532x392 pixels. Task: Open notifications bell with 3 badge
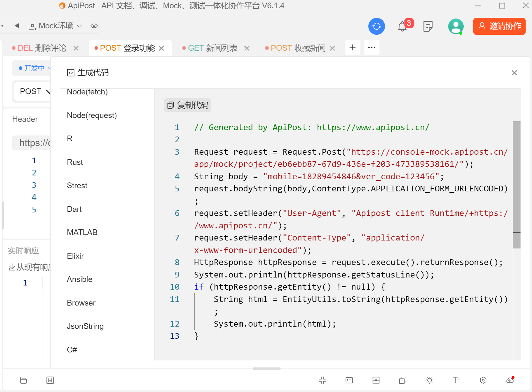point(403,26)
